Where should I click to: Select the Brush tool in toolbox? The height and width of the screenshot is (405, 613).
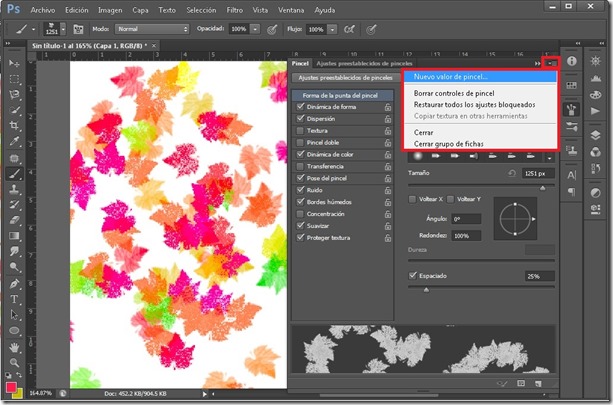[x=15, y=173]
